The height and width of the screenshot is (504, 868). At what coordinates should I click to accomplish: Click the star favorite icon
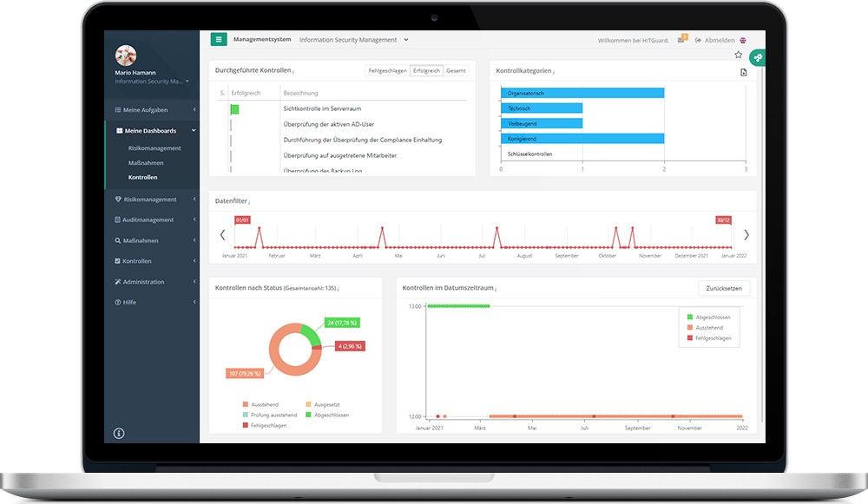coord(738,55)
